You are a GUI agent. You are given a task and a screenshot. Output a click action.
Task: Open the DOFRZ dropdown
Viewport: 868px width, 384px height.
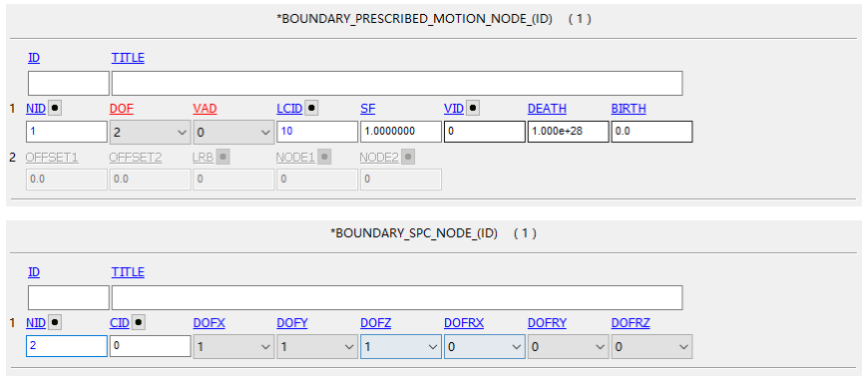tap(651, 346)
